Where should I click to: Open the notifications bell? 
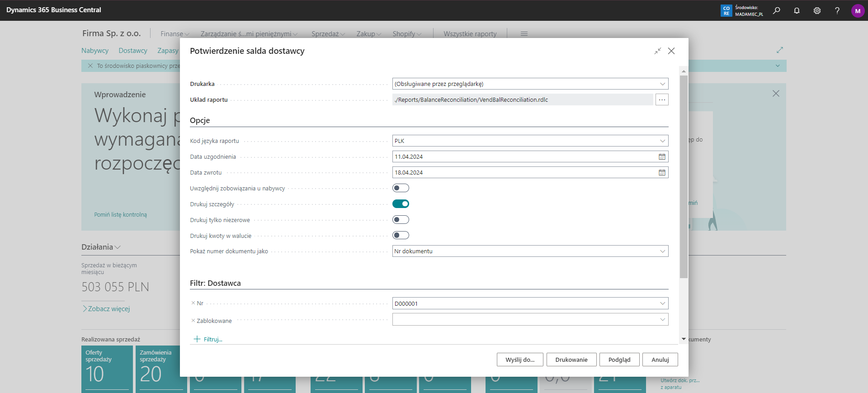797,10
